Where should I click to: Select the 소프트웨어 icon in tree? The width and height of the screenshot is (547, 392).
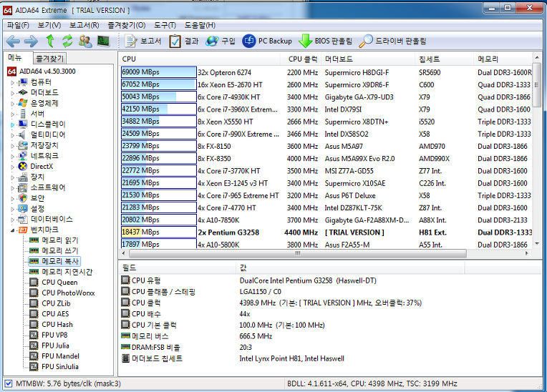(x=23, y=187)
